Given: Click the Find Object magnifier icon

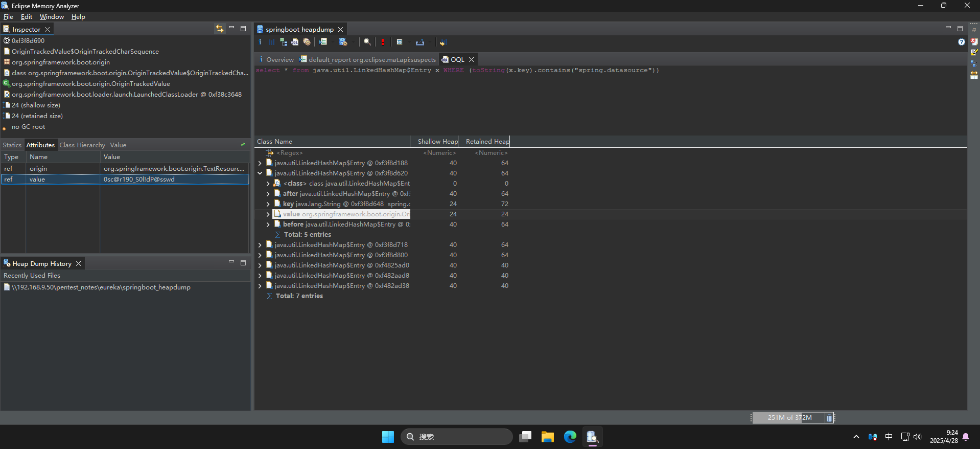Looking at the screenshot, I should click(367, 42).
